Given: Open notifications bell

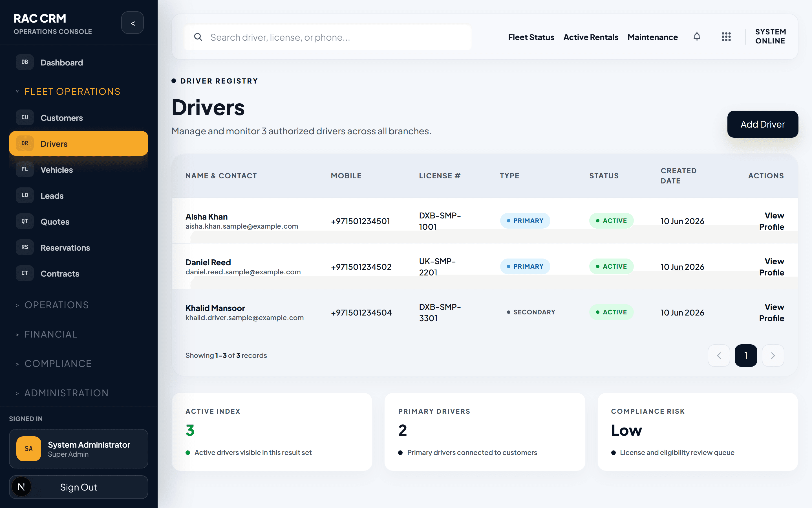Looking at the screenshot, I should 697,37.
